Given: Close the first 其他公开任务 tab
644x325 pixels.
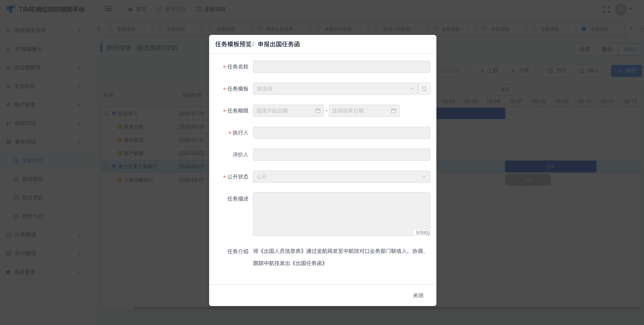Looking at the screenshot, I should tap(302, 29).
